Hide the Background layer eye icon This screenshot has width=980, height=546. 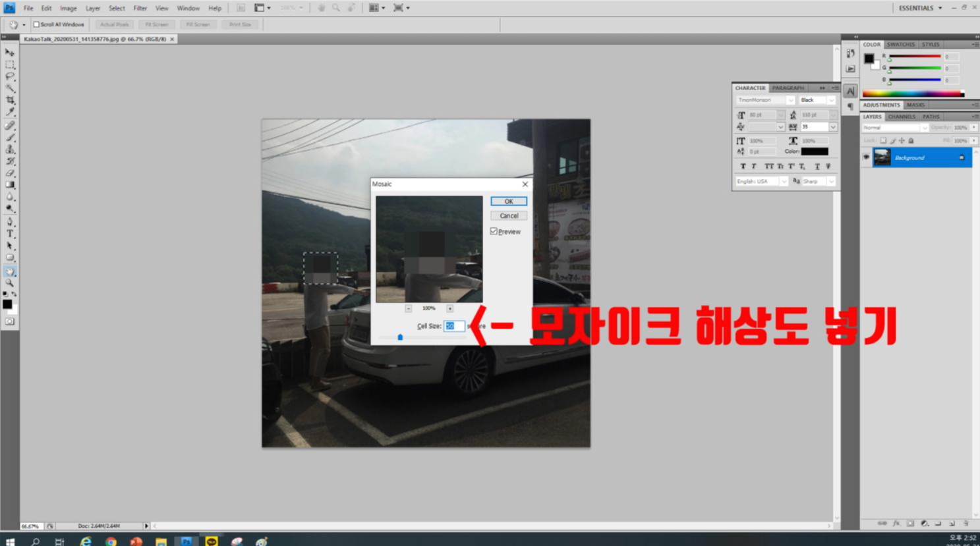coord(866,157)
